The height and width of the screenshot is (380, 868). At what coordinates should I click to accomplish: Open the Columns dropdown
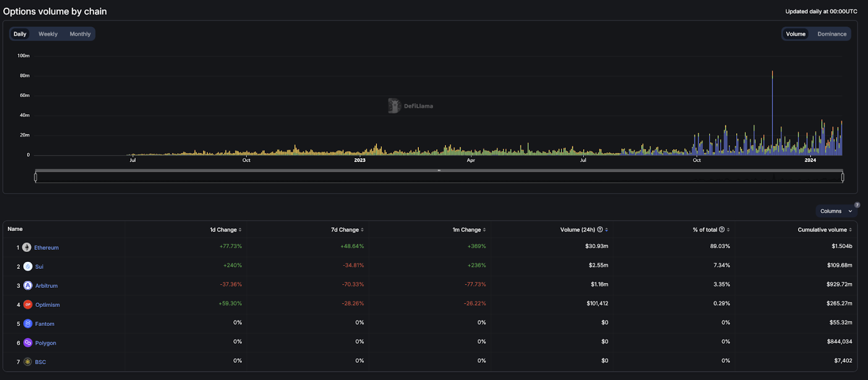coord(836,211)
